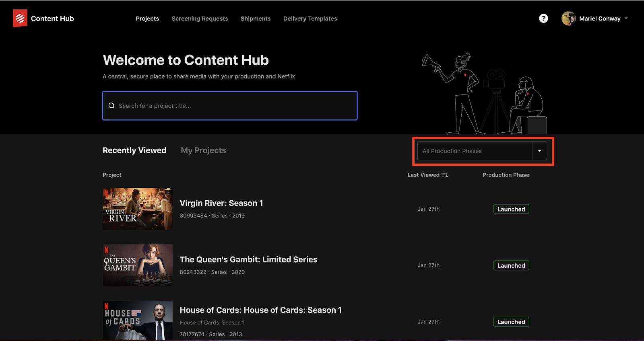The height and width of the screenshot is (341, 644).
Task: Click the 70177674 · Series · 2013 metadata
Action: [211, 334]
